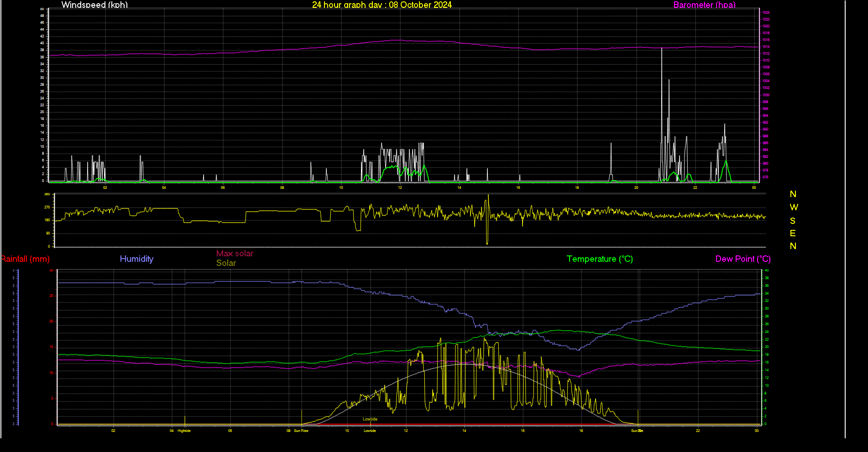Click the 'Rainfall (mm)' legend label
The height and width of the screenshot is (452, 868).
(x=25, y=259)
